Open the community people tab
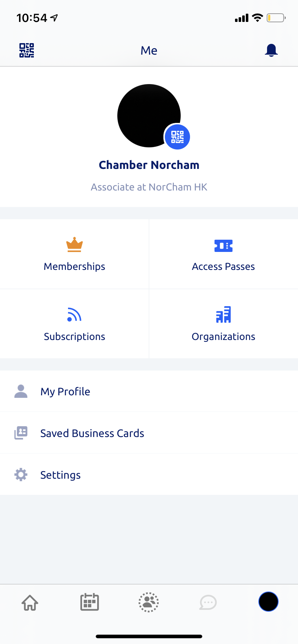 tap(149, 602)
